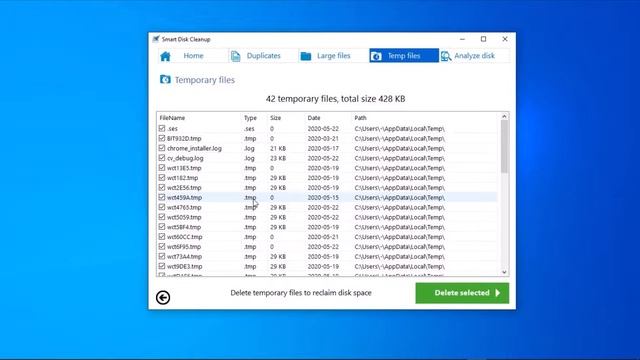Uncheck the wct9DE3.tmp checkbox
This screenshot has width=640, height=360.
(162, 266)
